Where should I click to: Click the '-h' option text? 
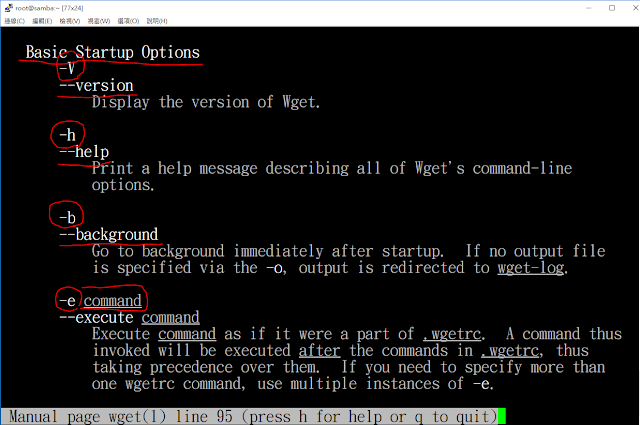click(67, 135)
